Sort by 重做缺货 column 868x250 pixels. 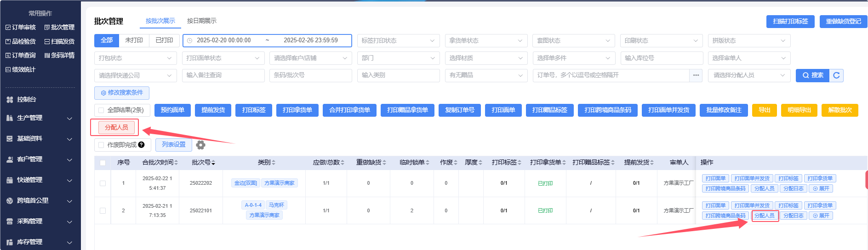point(384,163)
